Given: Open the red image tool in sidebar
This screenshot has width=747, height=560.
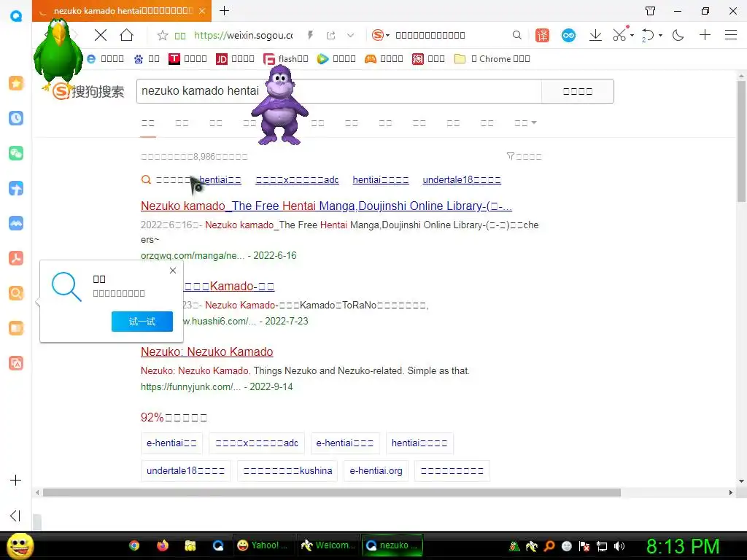Looking at the screenshot, I should 16,363.
